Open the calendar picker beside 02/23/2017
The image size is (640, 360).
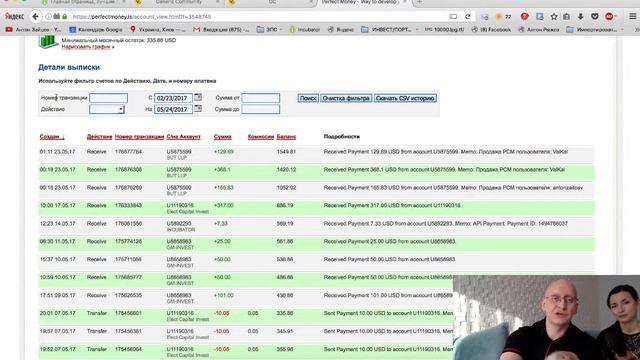198,98
